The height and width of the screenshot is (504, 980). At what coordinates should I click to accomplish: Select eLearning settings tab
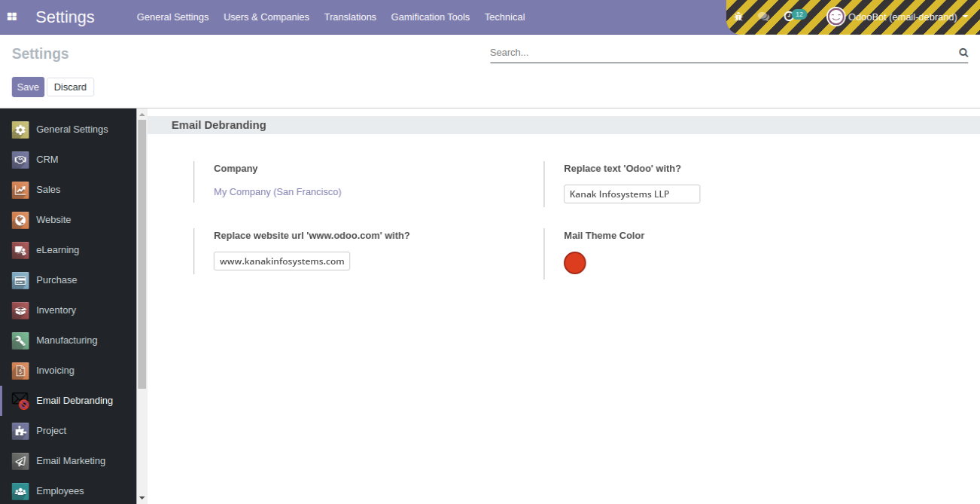pyautogui.click(x=68, y=250)
